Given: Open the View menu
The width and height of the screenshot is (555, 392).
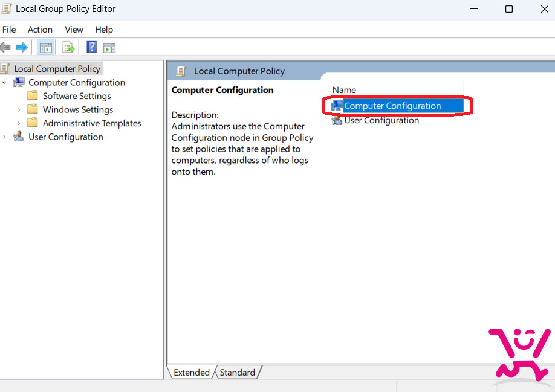Looking at the screenshot, I should point(74,30).
